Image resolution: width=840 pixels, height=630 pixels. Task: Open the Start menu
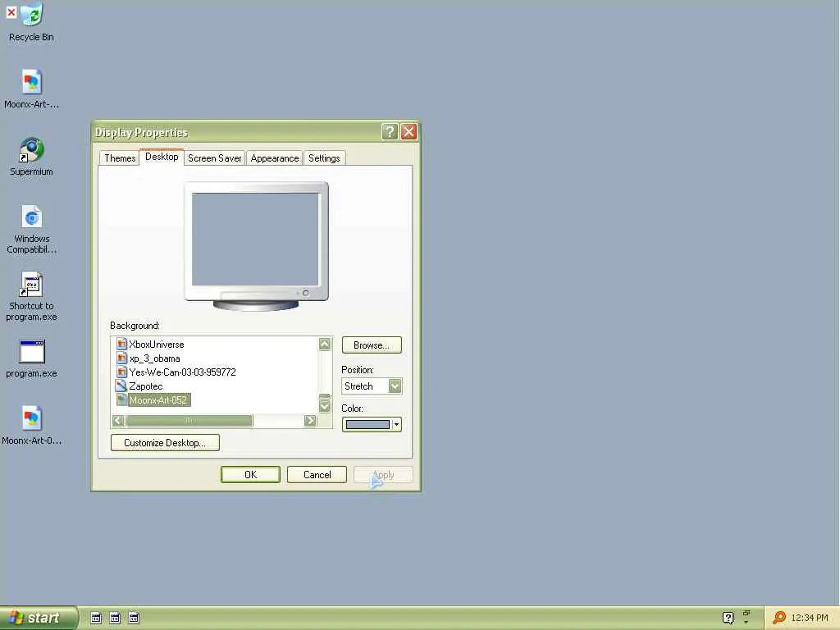39,618
